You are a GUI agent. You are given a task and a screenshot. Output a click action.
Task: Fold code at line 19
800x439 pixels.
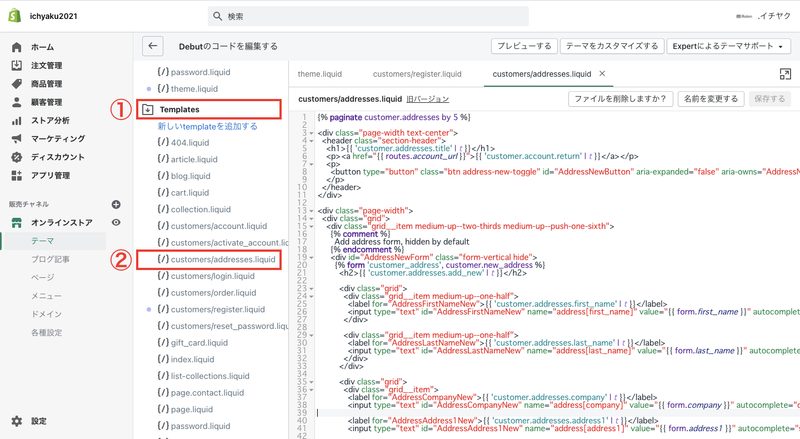312,257
